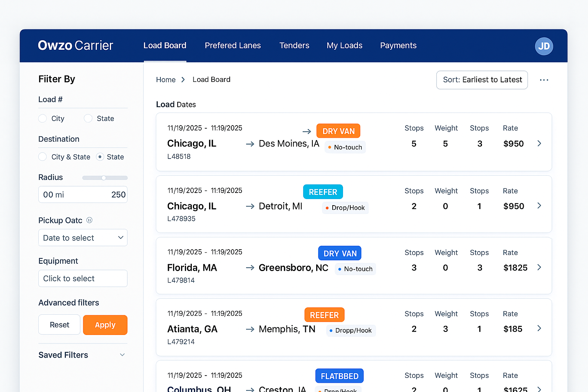Image resolution: width=588 pixels, height=392 pixels.
Task: Open the JD user avatar menu
Action: click(544, 46)
